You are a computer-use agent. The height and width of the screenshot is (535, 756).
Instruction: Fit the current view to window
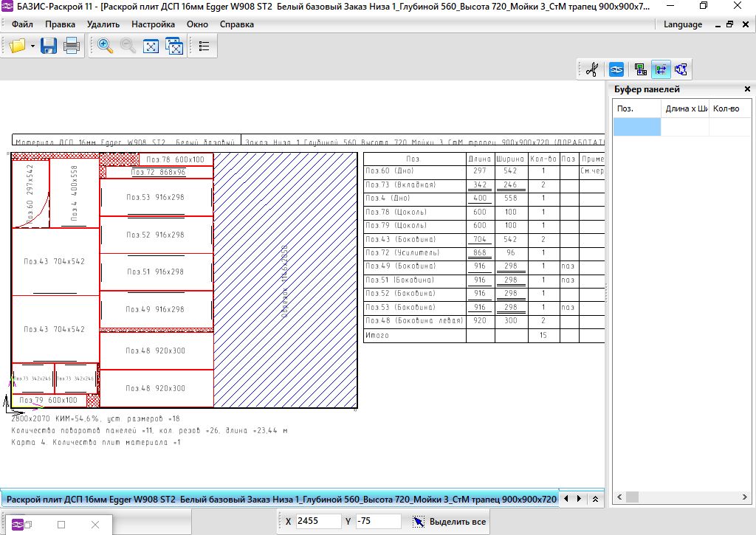coord(151,46)
